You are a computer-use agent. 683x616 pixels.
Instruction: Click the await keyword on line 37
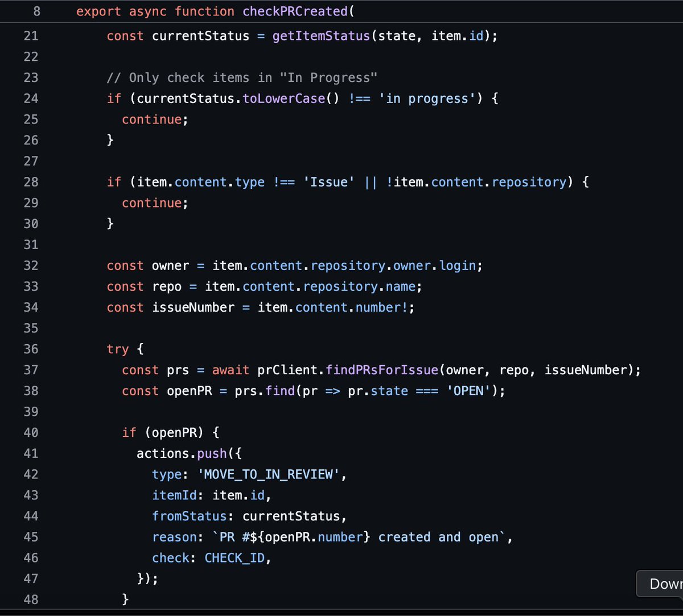click(x=231, y=370)
